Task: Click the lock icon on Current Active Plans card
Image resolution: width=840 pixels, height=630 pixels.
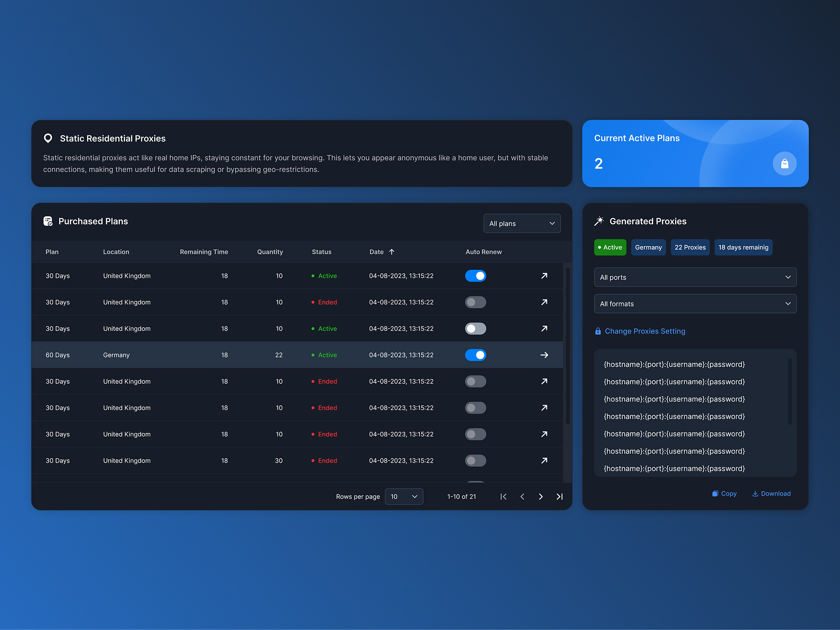Action: click(x=785, y=163)
